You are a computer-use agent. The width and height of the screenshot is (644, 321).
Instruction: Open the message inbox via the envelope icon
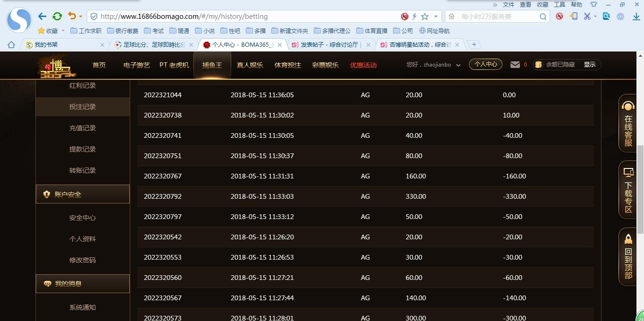tap(514, 65)
